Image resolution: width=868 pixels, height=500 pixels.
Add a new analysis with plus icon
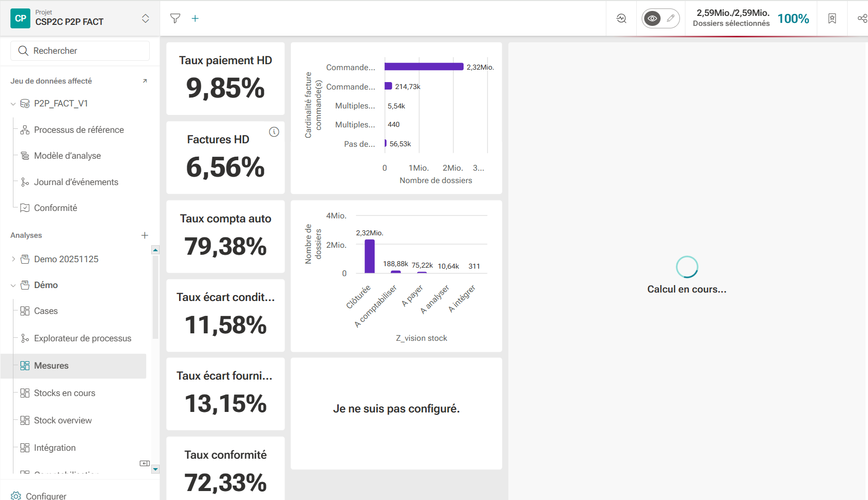click(x=145, y=235)
